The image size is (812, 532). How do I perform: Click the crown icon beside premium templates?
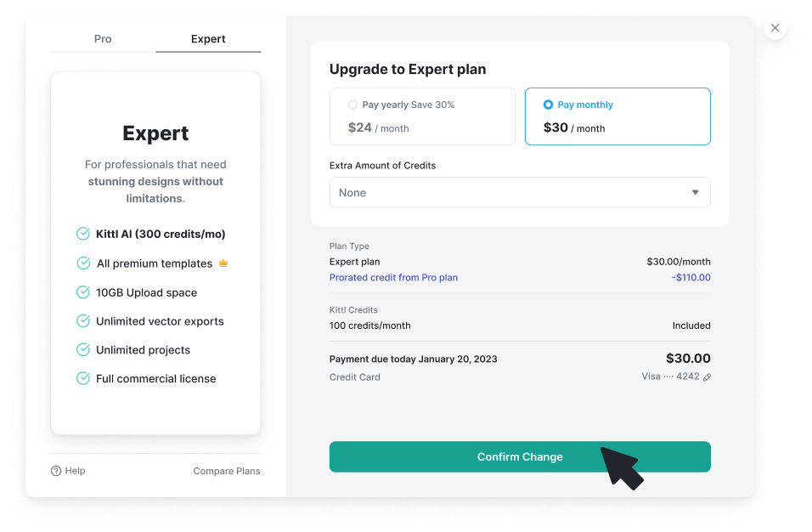coord(223,263)
